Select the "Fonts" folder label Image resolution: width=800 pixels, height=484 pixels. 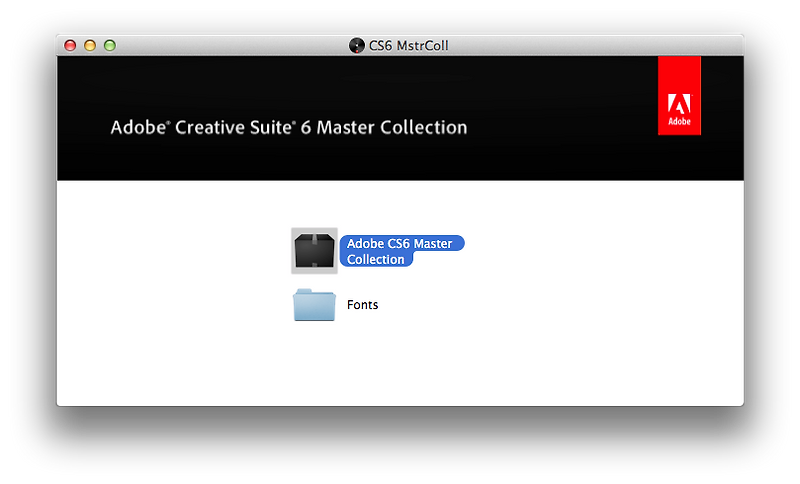coord(362,304)
